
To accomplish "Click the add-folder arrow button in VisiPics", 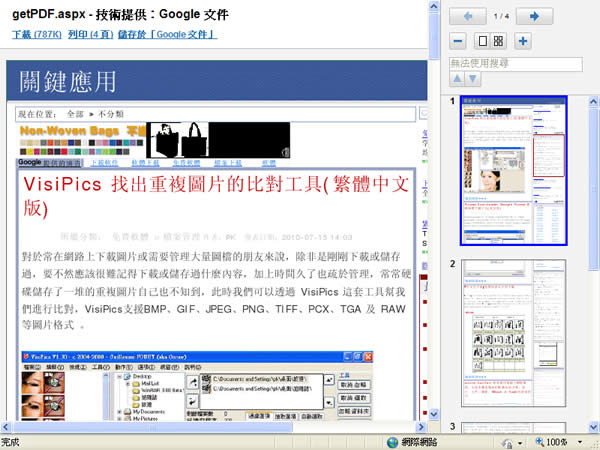I will (192, 382).
